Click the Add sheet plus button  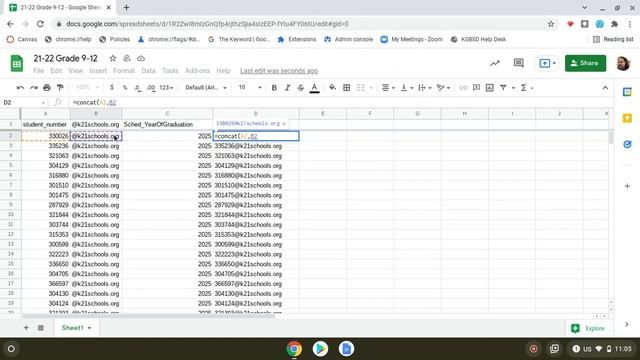pyautogui.click(x=26, y=327)
